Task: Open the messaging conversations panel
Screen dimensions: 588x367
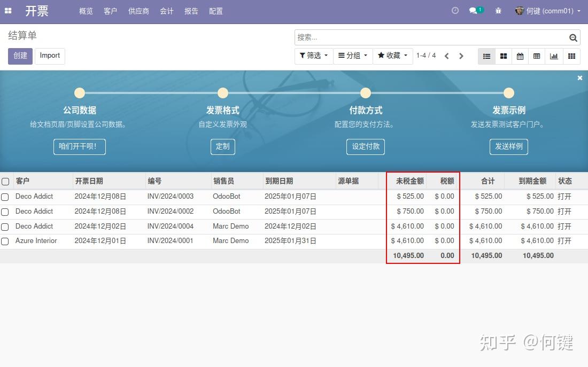Action: pos(474,10)
